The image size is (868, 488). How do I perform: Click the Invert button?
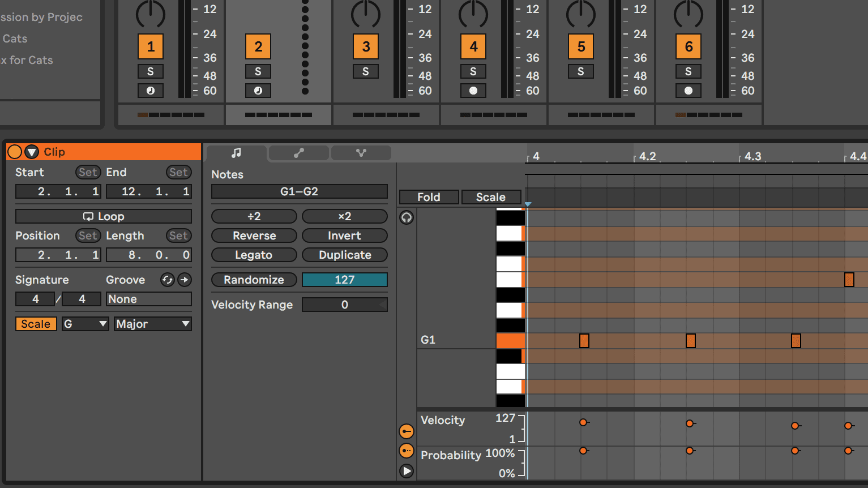click(345, 236)
